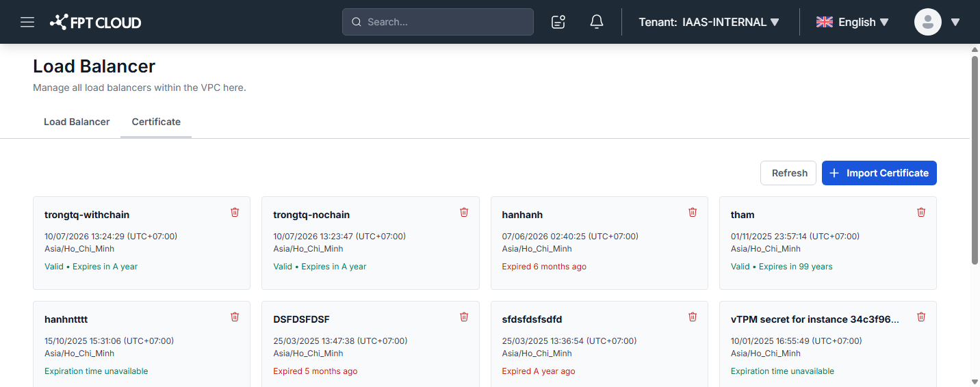Click the scrollbar down arrow
The image size is (980, 387).
[975, 382]
